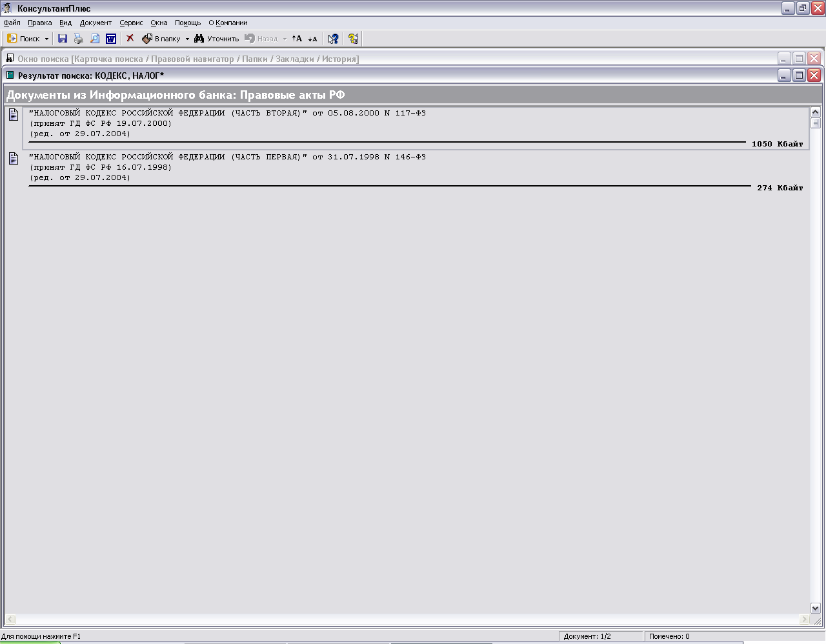Open the Документ menu
Viewport: 826px width, 644px height.
pos(96,23)
